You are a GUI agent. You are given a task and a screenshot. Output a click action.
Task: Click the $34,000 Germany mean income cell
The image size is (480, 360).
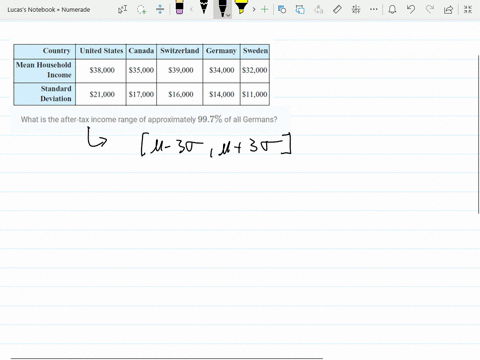[221, 70]
